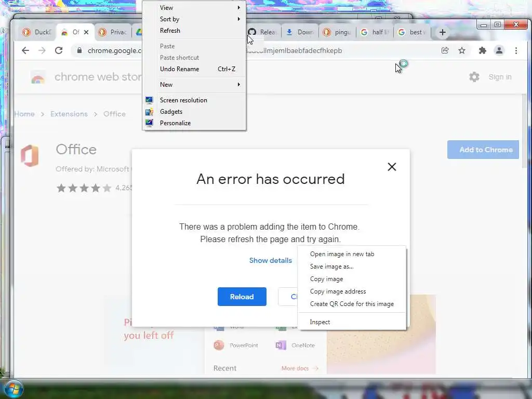
Task: Expand the Sort by submenu
Action: tap(194, 19)
